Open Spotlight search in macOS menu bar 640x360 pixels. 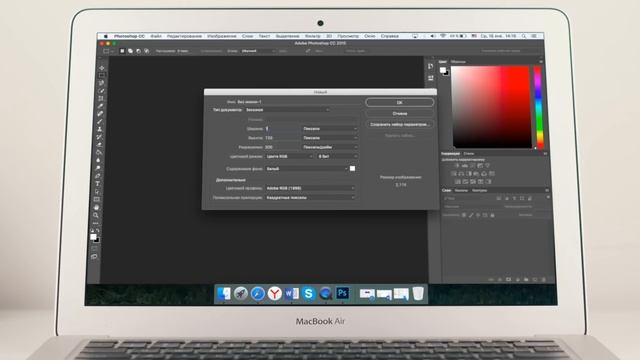[524, 36]
